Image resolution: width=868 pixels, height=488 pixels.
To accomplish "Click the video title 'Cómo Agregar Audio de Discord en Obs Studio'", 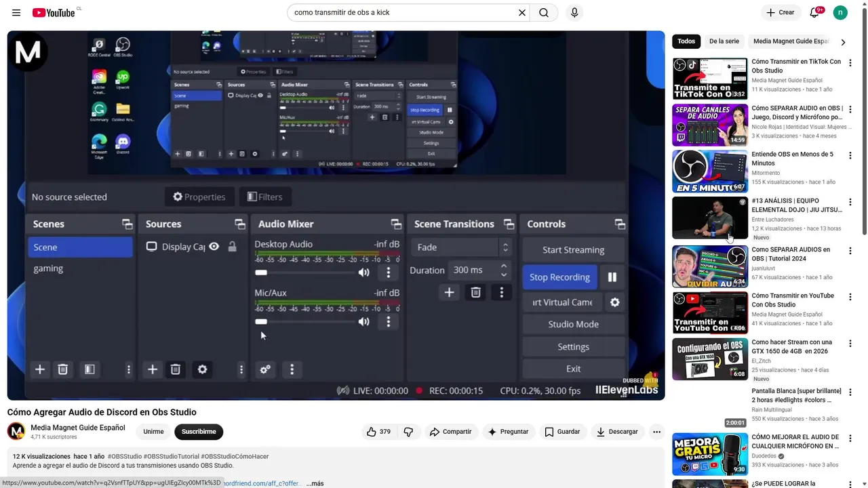I will tap(102, 412).
